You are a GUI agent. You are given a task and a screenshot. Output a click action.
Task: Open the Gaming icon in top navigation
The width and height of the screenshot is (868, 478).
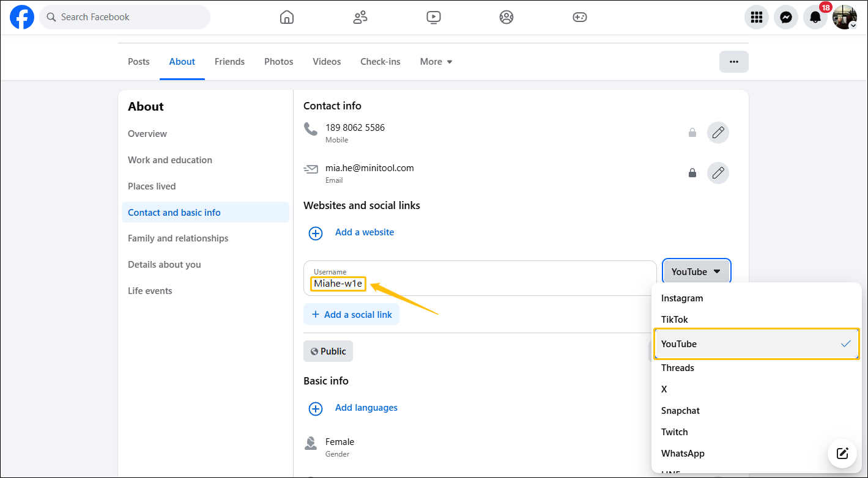click(x=579, y=17)
